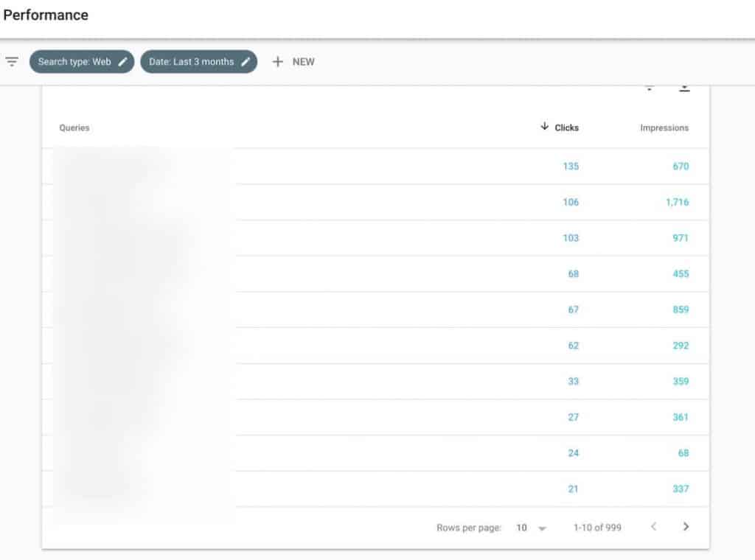Select the 135 clicks value in first row
Image resolution: width=755 pixels, height=560 pixels.
coord(571,167)
